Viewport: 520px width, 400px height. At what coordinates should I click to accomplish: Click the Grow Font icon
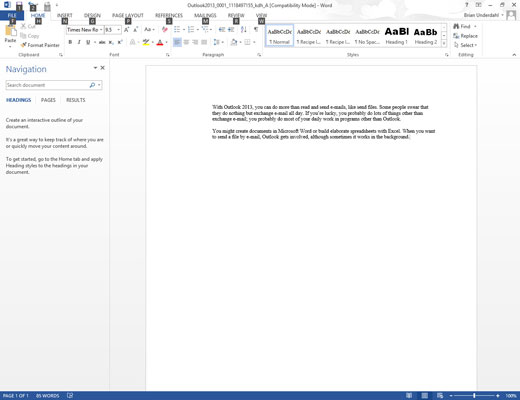[126, 30]
